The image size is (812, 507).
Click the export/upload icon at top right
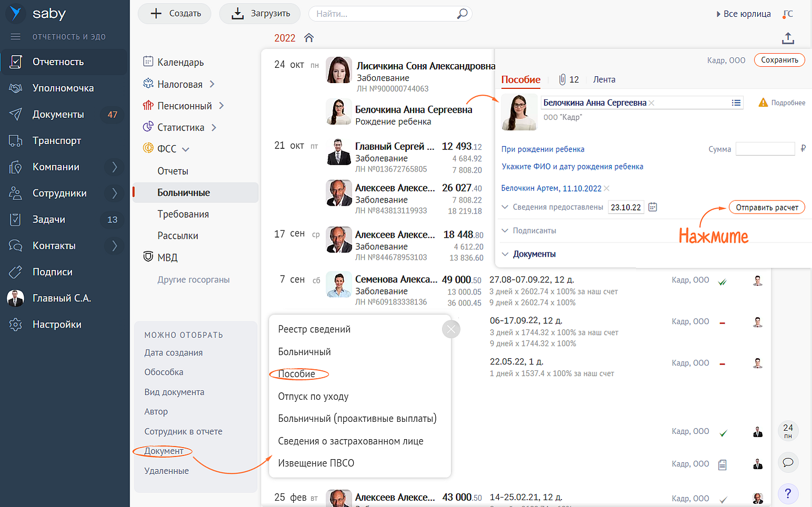[787, 38]
